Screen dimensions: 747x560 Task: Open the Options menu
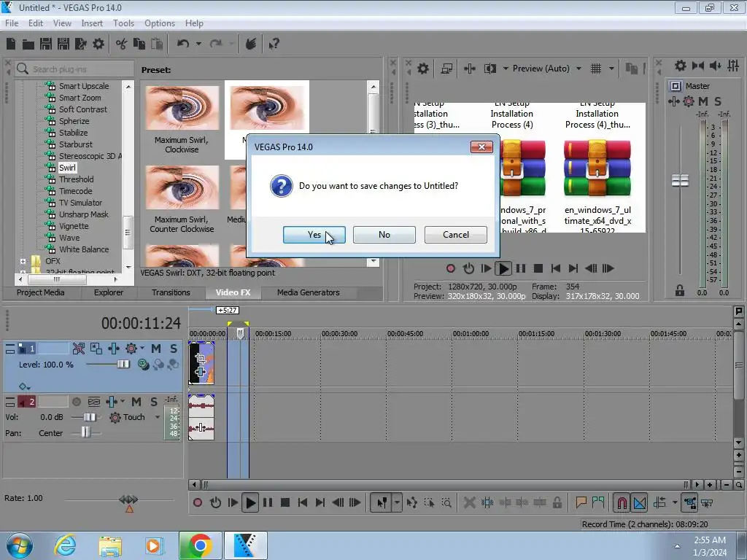pos(160,23)
